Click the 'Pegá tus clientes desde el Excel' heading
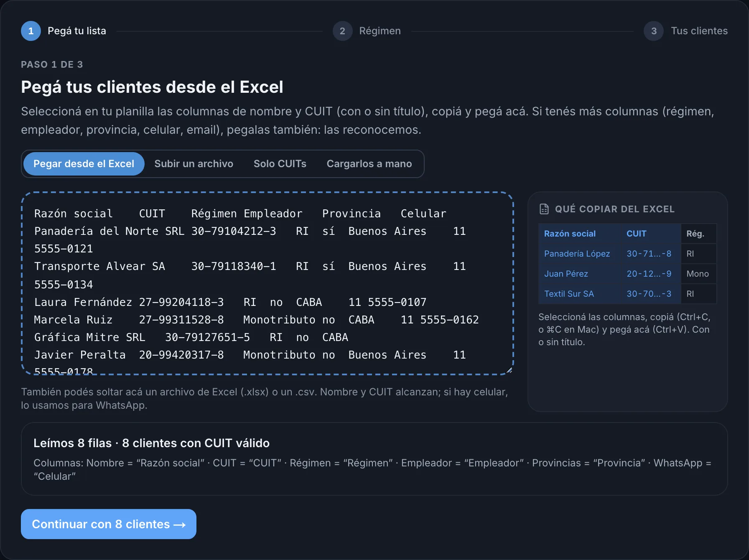749x560 pixels. (x=152, y=87)
